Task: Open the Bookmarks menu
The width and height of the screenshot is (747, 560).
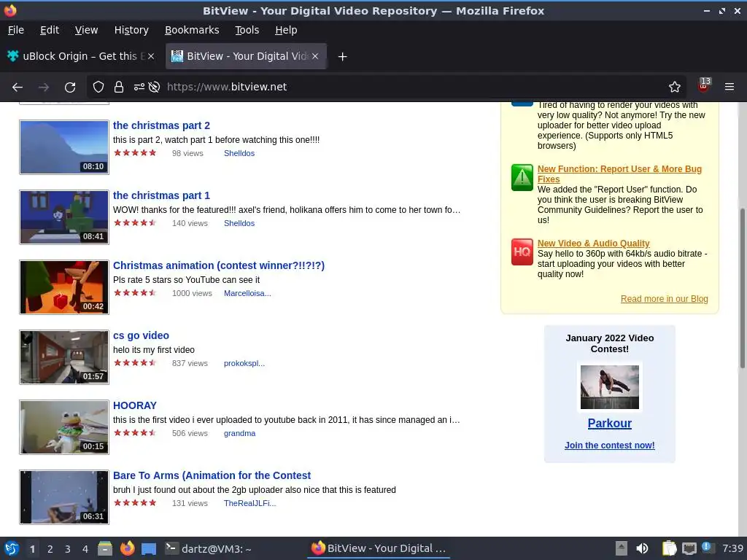Action: [192, 30]
